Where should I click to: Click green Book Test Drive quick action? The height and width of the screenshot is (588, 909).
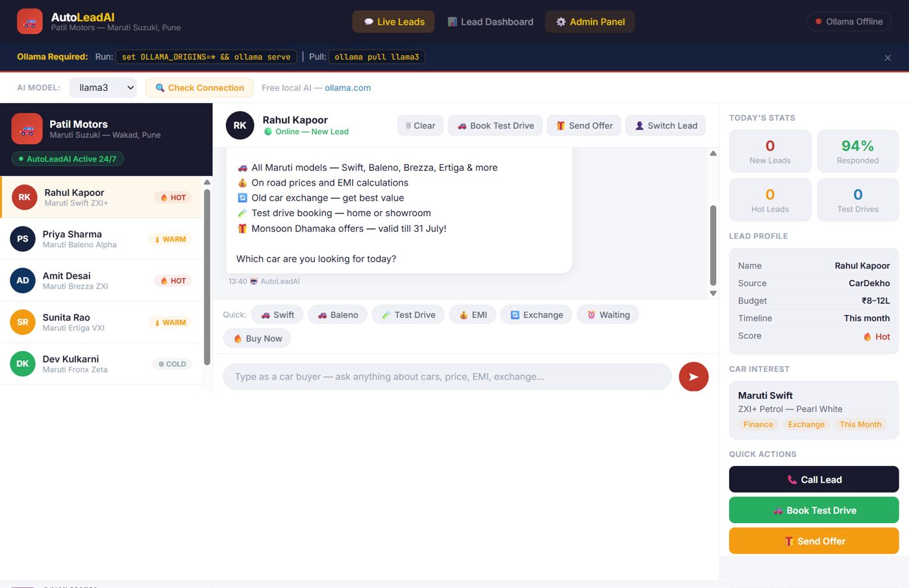tap(814, 510)
